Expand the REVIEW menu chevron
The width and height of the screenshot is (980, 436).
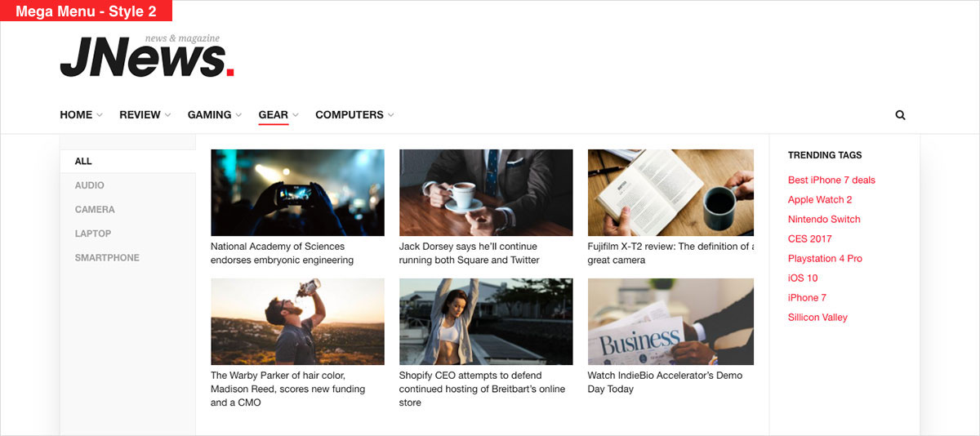pyautogui.click(x=167, y=115)
